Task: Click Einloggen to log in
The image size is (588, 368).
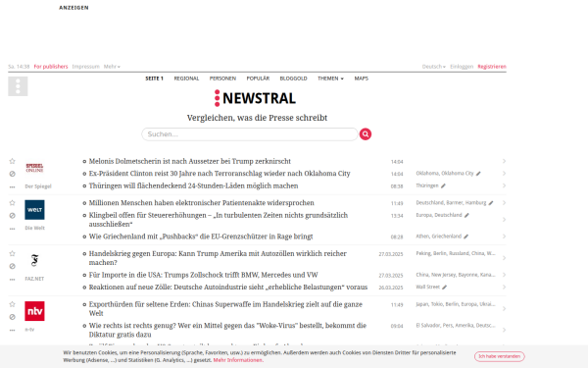Action: click(x=462, y=67)
